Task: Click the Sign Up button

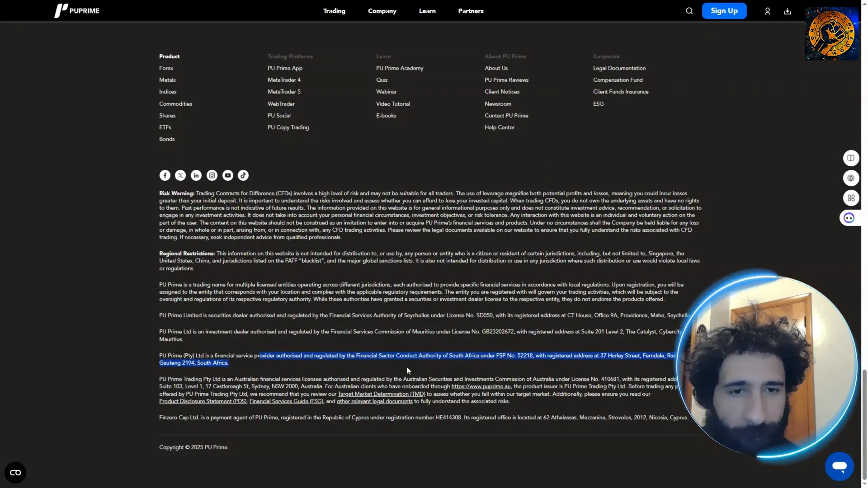Action: (724, 11)
